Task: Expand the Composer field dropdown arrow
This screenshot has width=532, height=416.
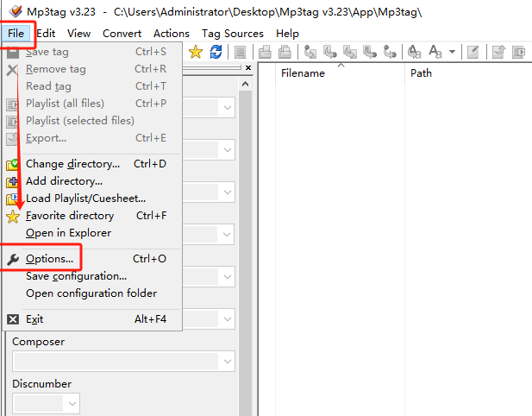Action: [x=228, y=362]
